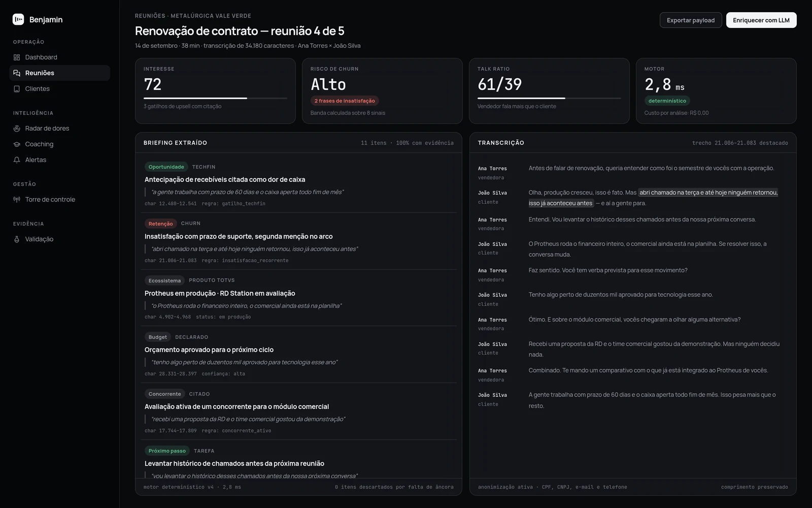
Task: Click the Próximo passo tag
Action: [x=167, y=451]
